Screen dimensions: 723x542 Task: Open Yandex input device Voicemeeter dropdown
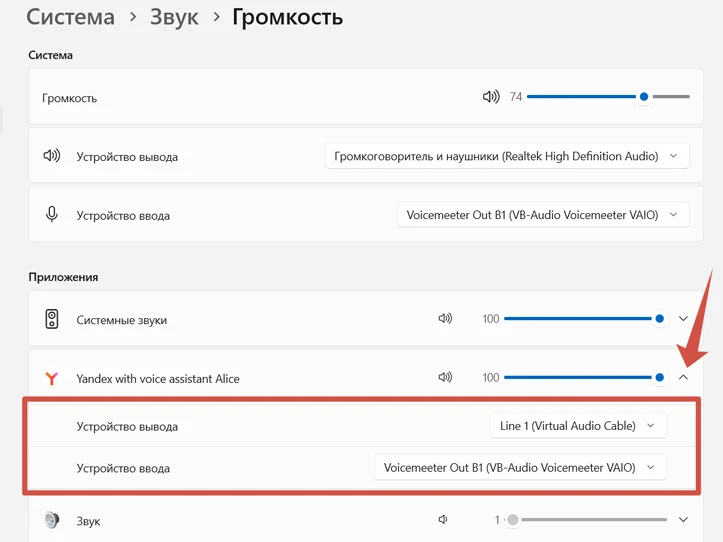520,468
